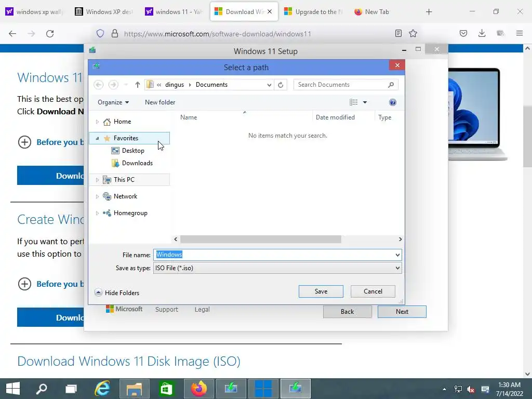Open Task View on taskbar
Viewport: 532px width, 399px height.
71,389
